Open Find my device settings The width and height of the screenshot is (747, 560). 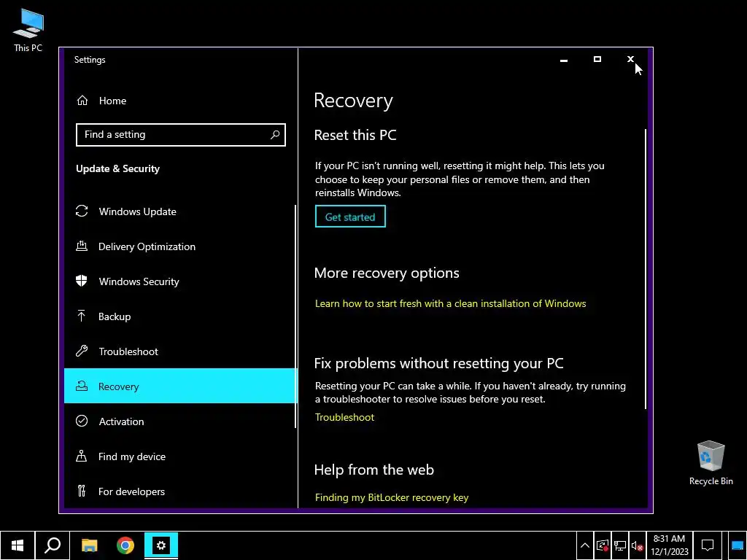tap(180, 456)
